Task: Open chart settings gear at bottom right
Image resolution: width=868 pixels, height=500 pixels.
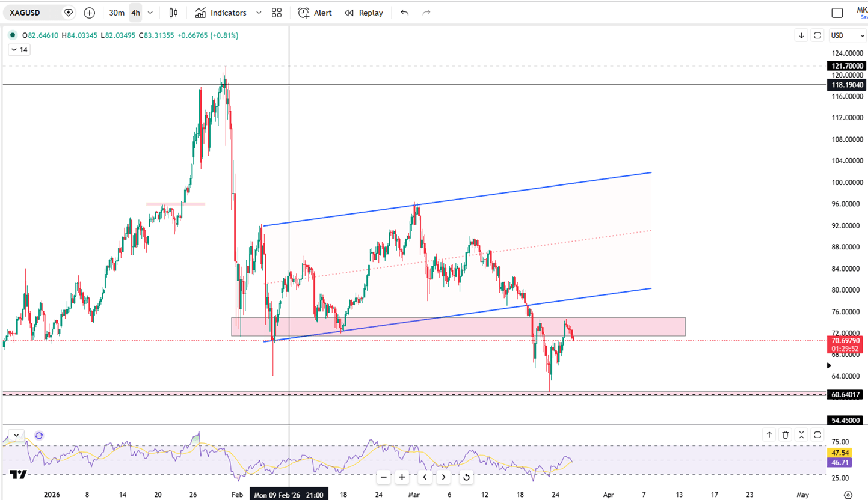Action: 848,495
